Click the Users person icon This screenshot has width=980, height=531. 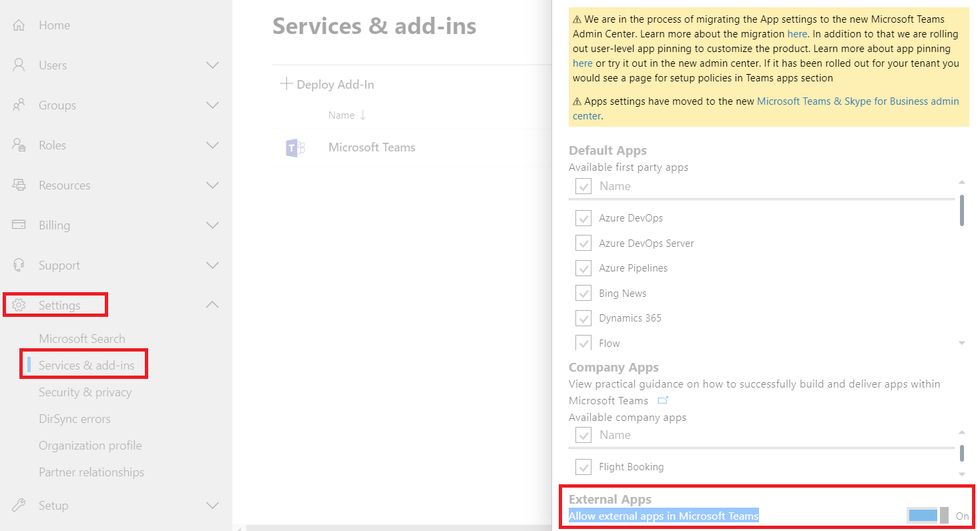coord(19,65)
